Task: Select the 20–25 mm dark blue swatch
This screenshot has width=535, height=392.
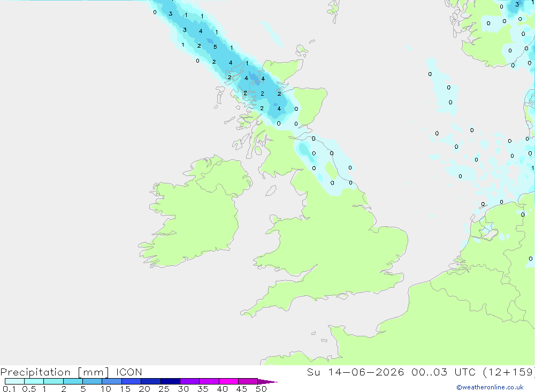Action: (151, 381)
